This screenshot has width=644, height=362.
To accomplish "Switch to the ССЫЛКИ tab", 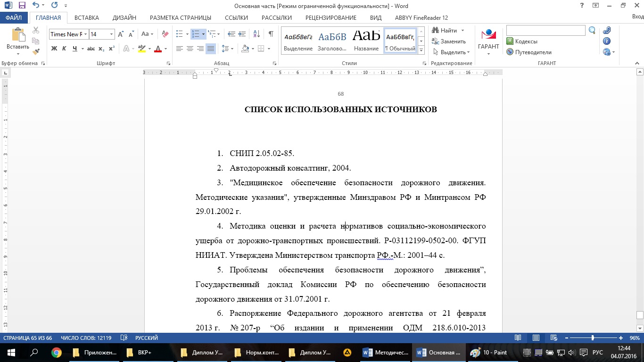I will tap(237, 18).
